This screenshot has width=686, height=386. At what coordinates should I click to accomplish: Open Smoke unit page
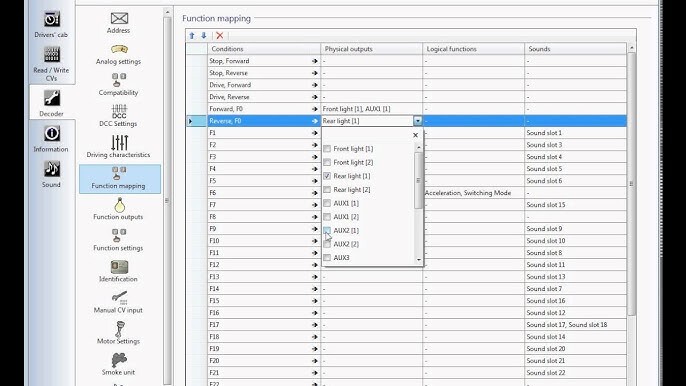click(x=119, y=364)
